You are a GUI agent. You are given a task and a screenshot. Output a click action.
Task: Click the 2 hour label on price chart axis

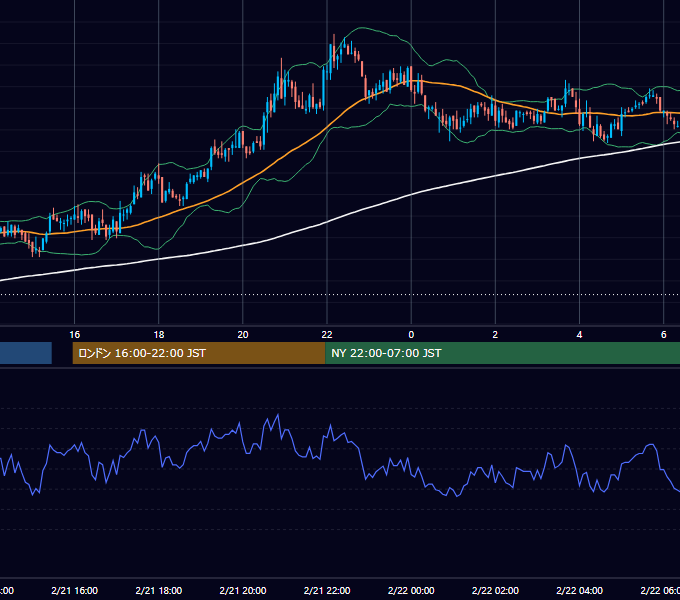tap(495, 334)
